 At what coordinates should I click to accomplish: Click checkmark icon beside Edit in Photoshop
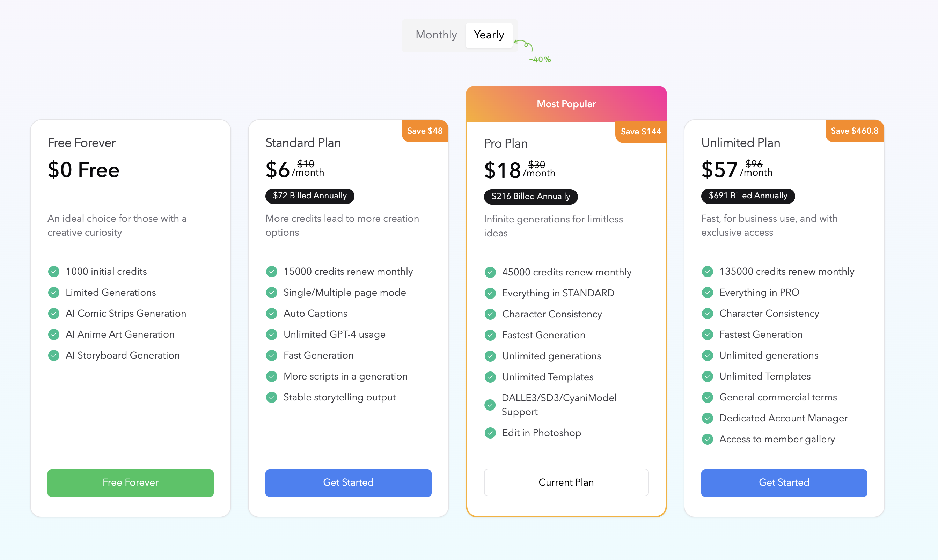pos(490,433)
